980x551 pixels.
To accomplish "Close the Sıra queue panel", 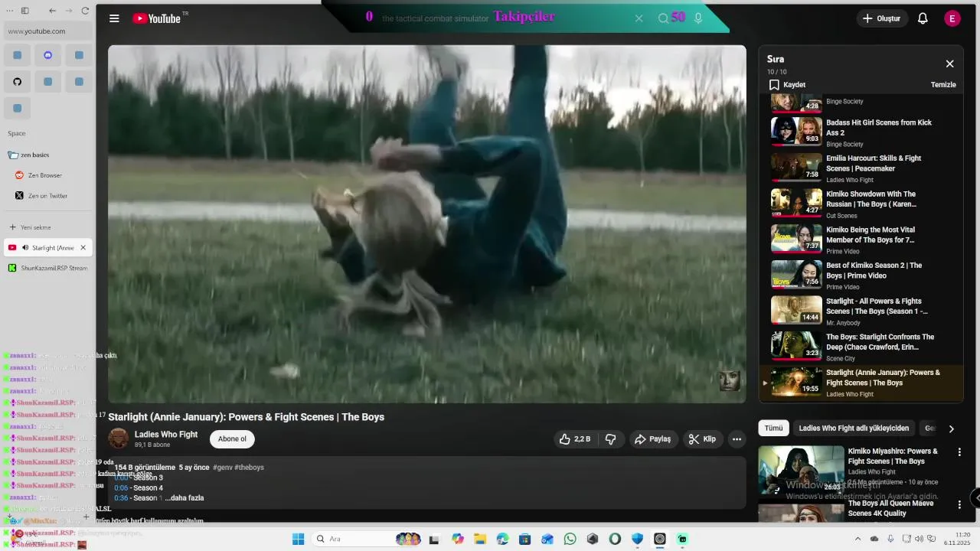I will click(x=949, y=64).
